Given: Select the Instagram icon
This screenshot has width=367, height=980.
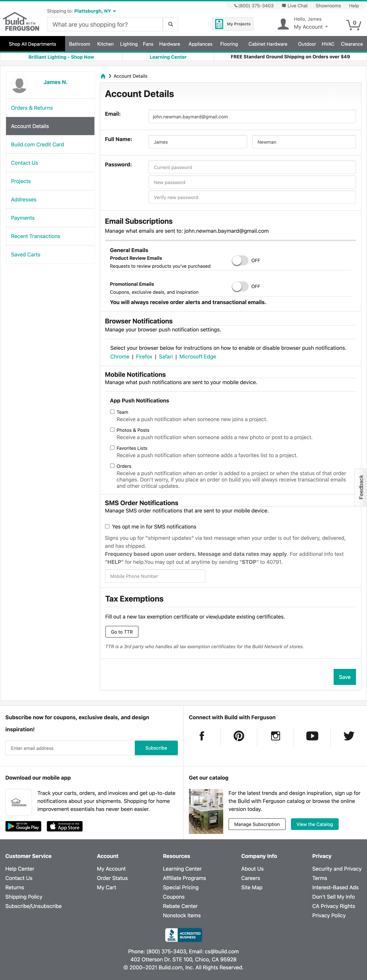Looking at the screenshot, I should point(275,736).
